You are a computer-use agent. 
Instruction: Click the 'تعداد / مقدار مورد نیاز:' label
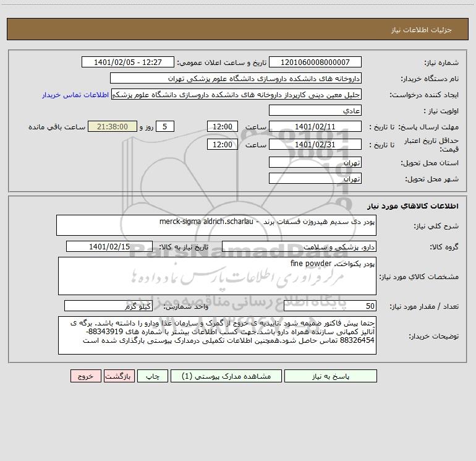(x=424, y=307)
